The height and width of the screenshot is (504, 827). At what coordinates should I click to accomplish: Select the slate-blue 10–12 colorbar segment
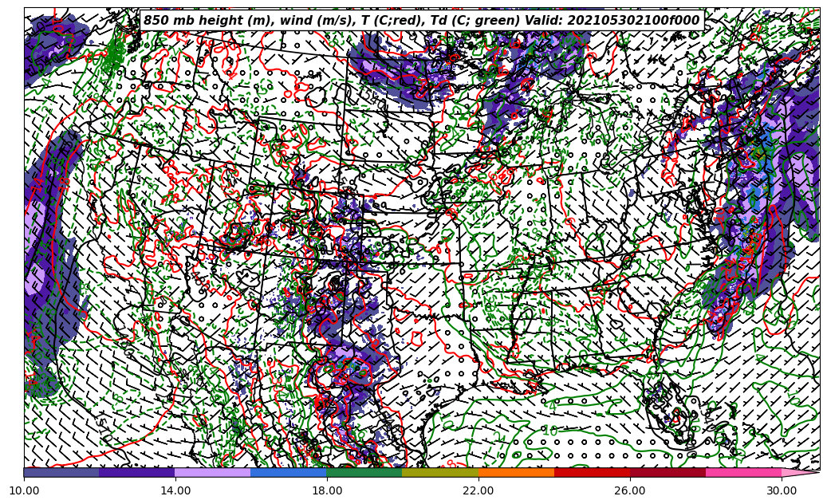[61, 473]
